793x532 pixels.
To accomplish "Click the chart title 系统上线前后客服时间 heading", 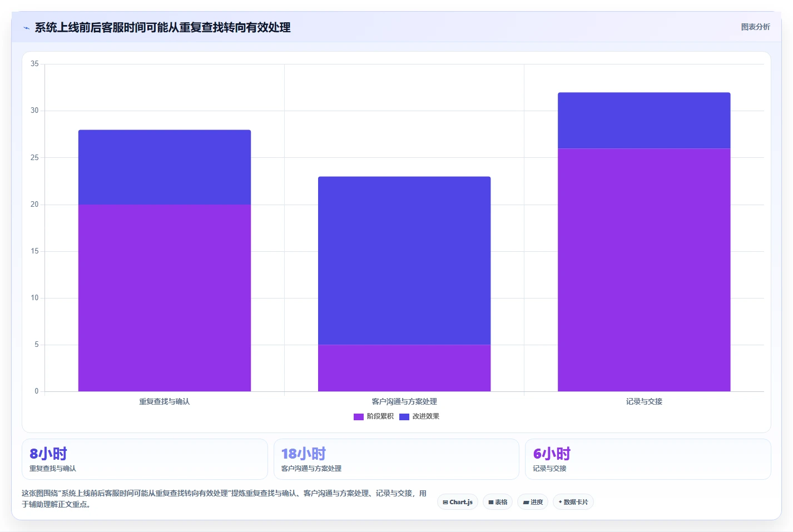I will [x=162, y=27].
